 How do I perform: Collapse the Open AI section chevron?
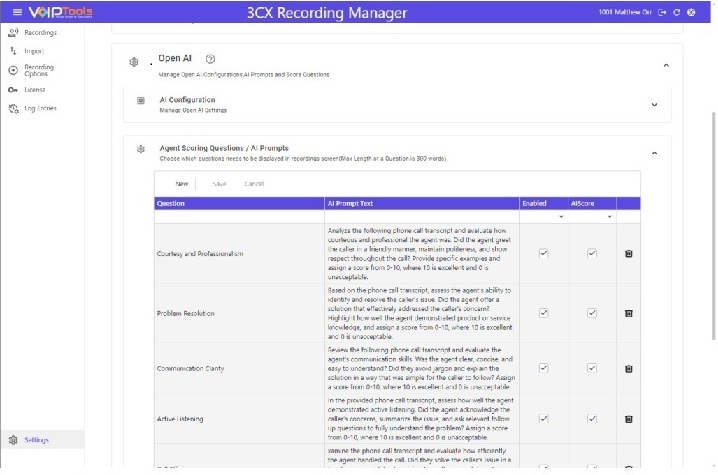666,66
